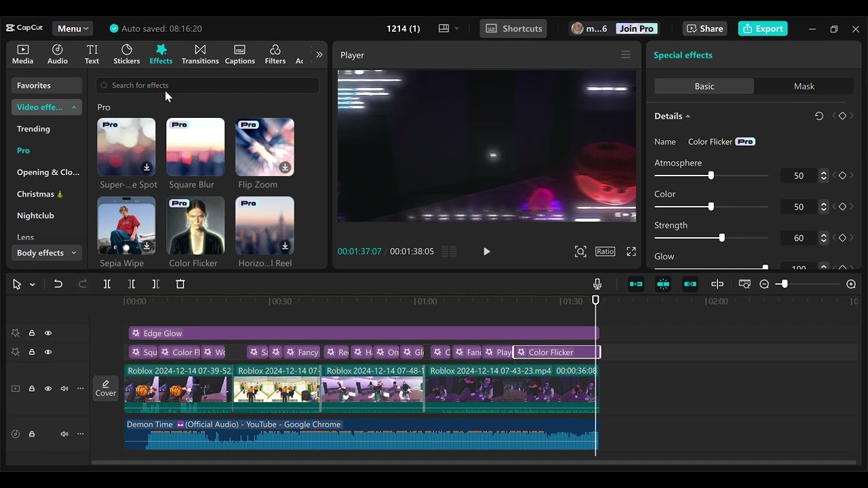Image resolution: width=868 pixels, height=488 pixels.
Task: Click the full-frame scan preview icon
Action: pyautogui.click(x=580, y=251)
